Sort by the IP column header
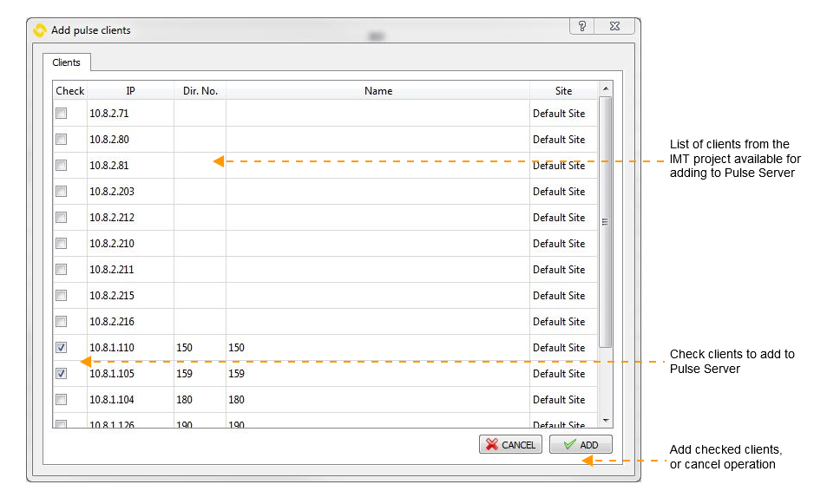The height and width of the screenshot is (504, 814). [130, 91]
